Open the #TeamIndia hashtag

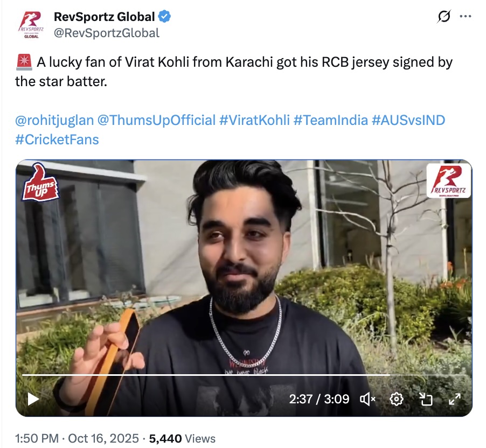(x=330, y=120)
